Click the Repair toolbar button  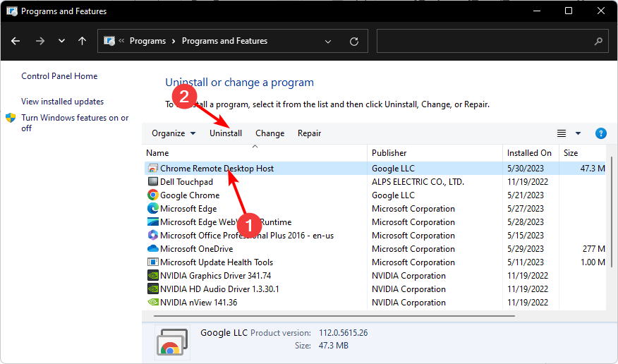tap(309, 133)
